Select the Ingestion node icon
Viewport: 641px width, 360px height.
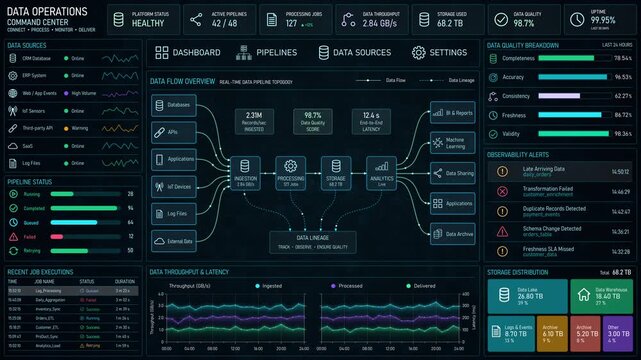[x=245, y=166]
